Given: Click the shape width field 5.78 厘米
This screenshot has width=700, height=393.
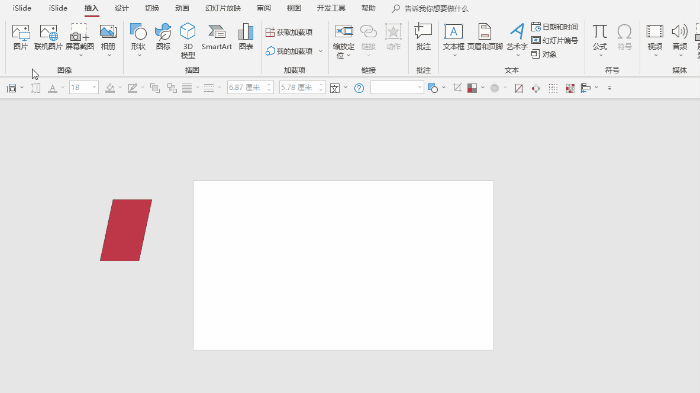Looking at the screenshot, I should (x=302, y=88).
